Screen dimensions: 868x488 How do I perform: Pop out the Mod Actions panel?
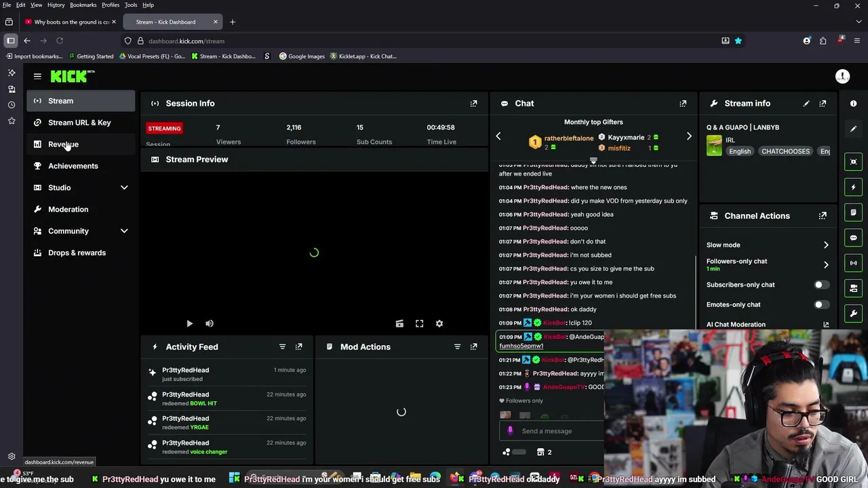coord(473,347)
